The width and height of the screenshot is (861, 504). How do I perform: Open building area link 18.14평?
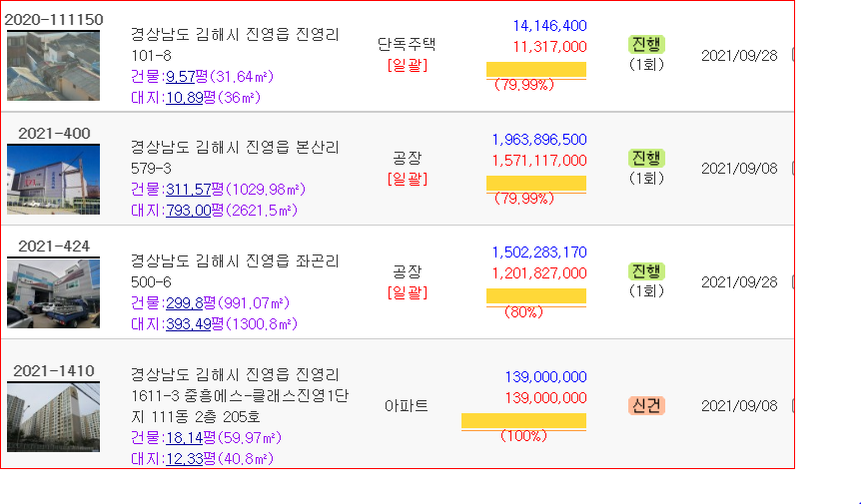pyautogui.click(x=185, y=438)
